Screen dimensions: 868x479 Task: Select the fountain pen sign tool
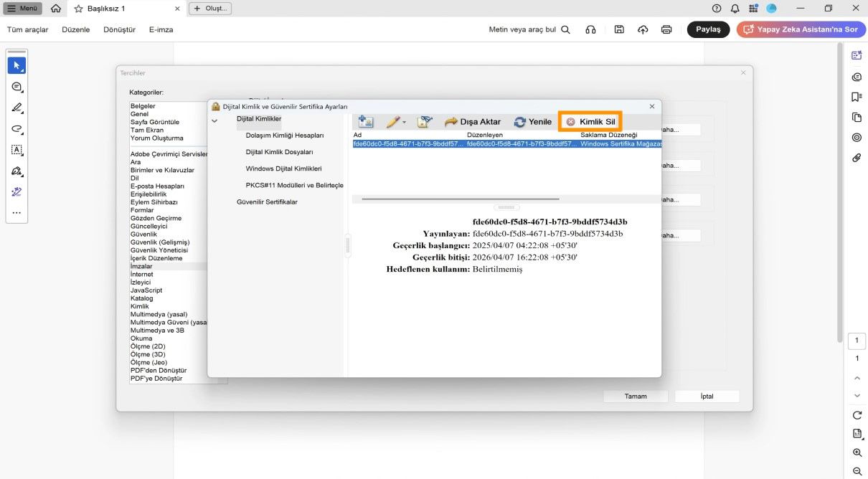pos(16,171)
